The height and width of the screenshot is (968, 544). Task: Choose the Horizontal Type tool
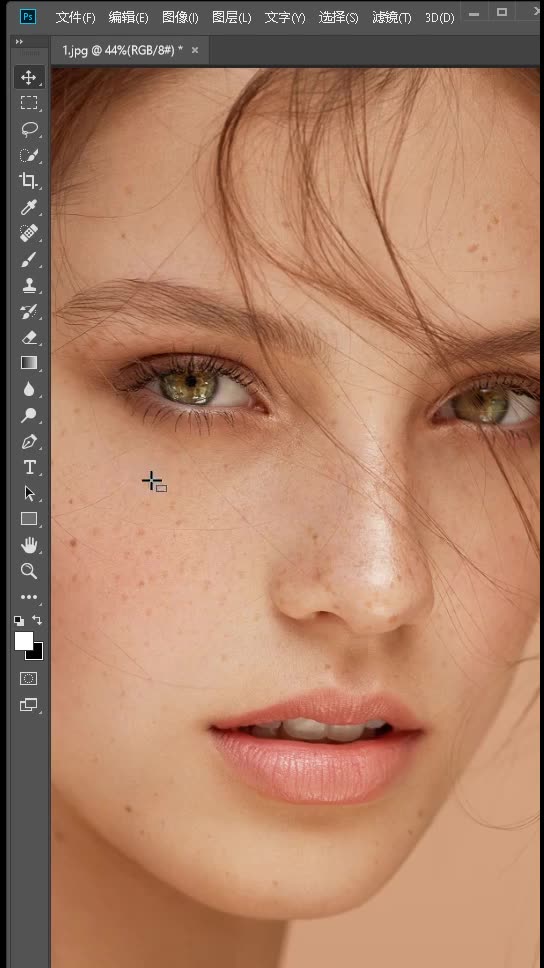(28, 467)
